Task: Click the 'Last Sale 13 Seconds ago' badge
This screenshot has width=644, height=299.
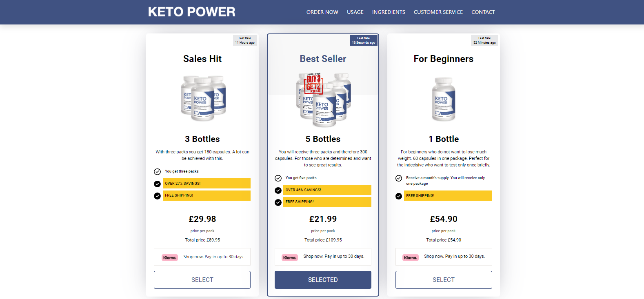Action: [x=364, y=40]
